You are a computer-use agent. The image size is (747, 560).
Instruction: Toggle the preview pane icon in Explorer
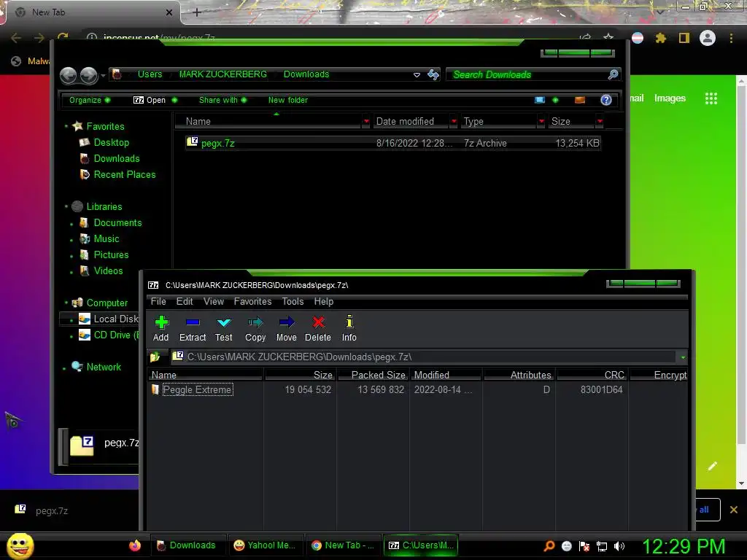point(580,100)
